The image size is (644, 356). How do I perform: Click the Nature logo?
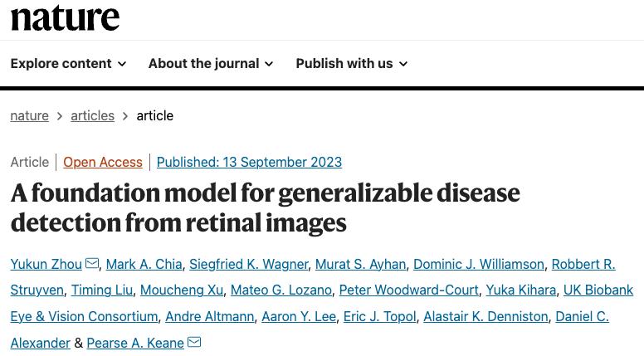[65, 17]
